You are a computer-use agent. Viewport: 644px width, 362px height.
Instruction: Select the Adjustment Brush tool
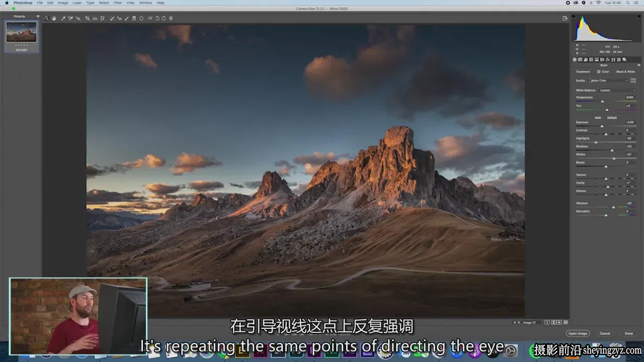[127, 18]
